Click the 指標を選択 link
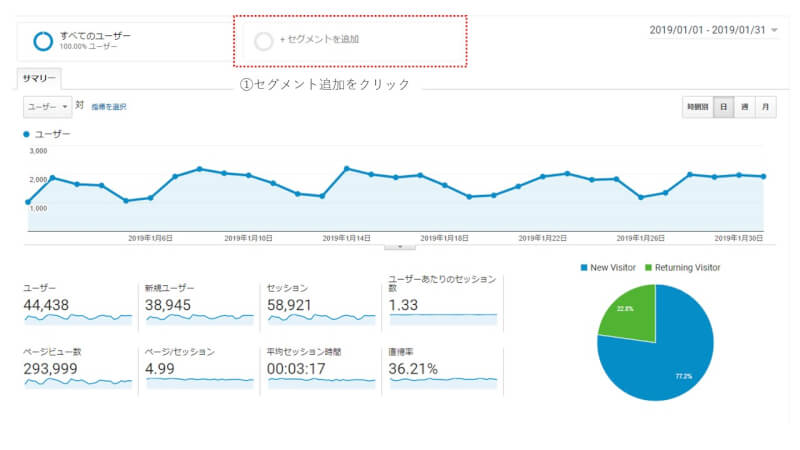Viewport: 800px width, 450px height. pos(109,107)
